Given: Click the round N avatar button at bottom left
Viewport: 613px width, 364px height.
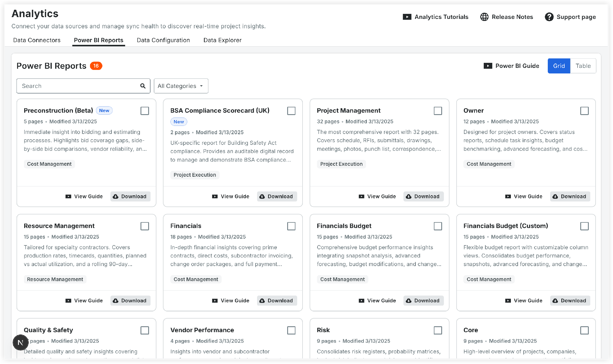Looking at the screenshot, I should [x=20, y=342].
